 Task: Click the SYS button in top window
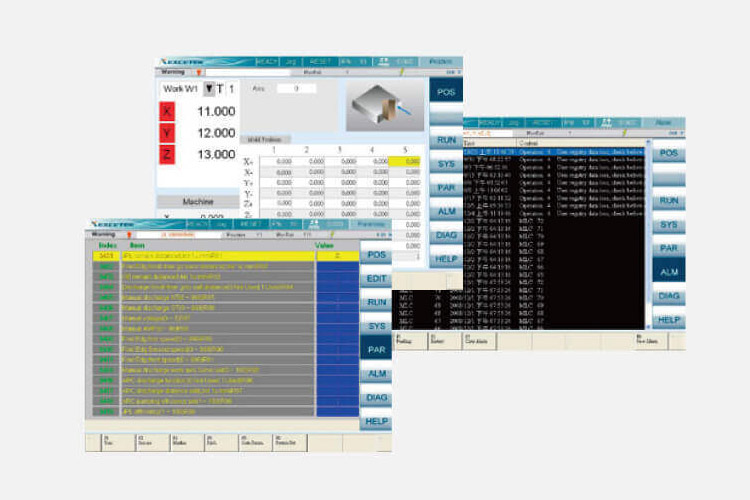click(x=446, y=163)
